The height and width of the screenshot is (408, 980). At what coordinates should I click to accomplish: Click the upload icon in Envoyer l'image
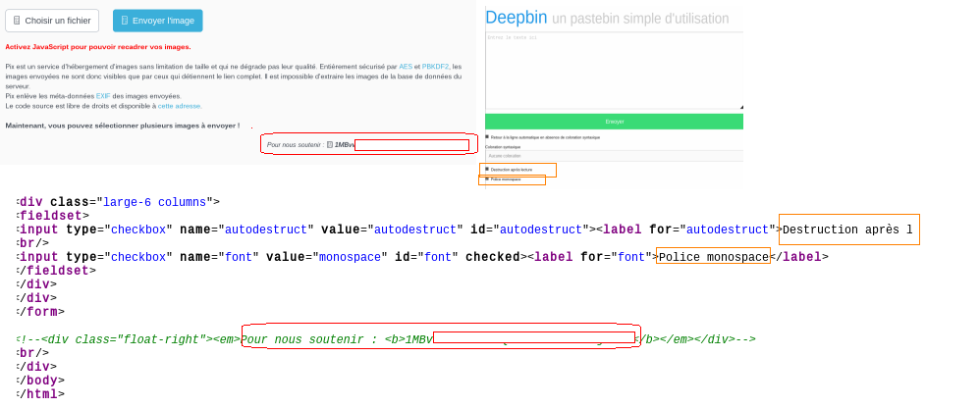coord(125,21)
